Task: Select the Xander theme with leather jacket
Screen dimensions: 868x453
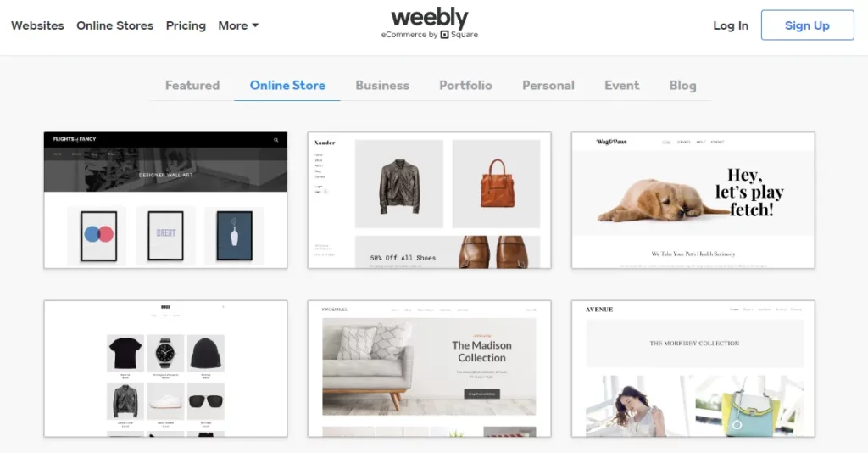Action: click(x=430, y=200)
